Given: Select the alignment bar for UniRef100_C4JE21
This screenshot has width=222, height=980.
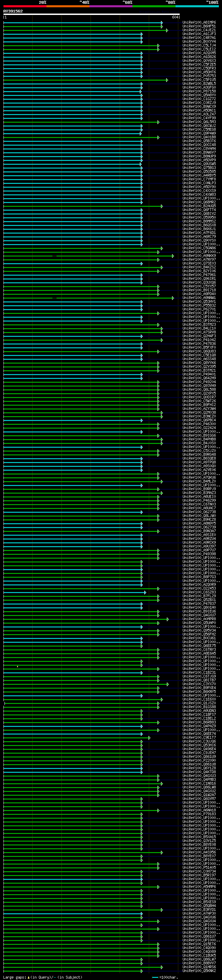Looking at the screenshot, I should click(x=86, y=30).
